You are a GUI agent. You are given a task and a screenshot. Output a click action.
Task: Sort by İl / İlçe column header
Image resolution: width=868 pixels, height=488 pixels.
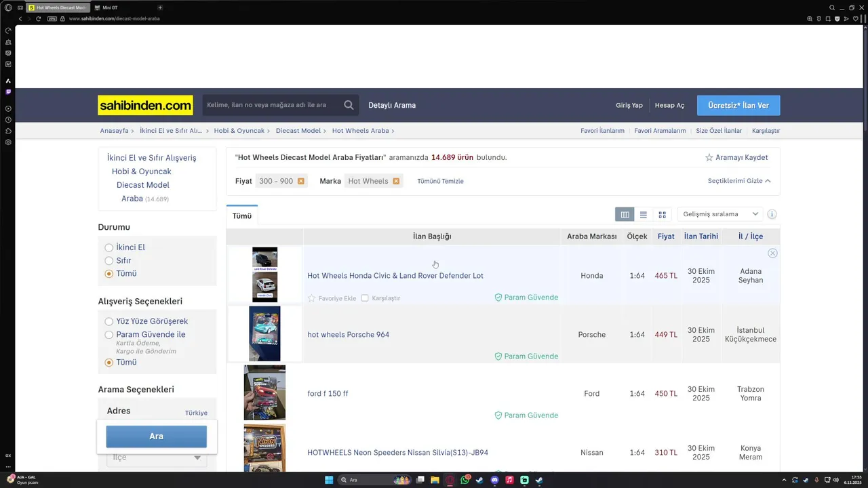pos(751,237)
